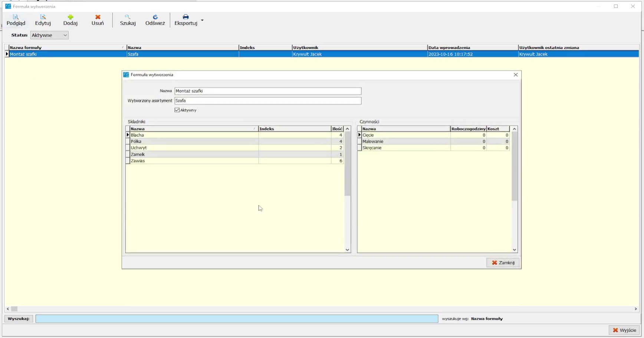Click the Eksportuj printer icon

coord(185,17)
